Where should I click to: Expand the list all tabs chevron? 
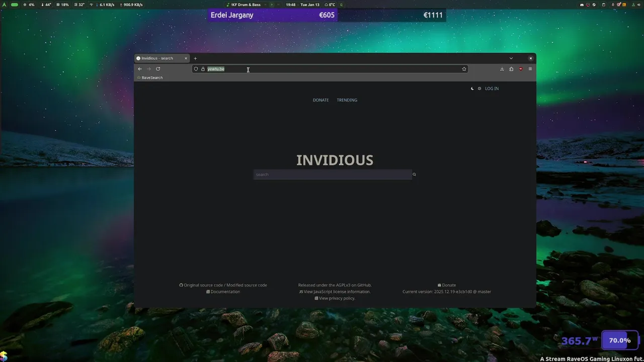(x=511, y=58)
